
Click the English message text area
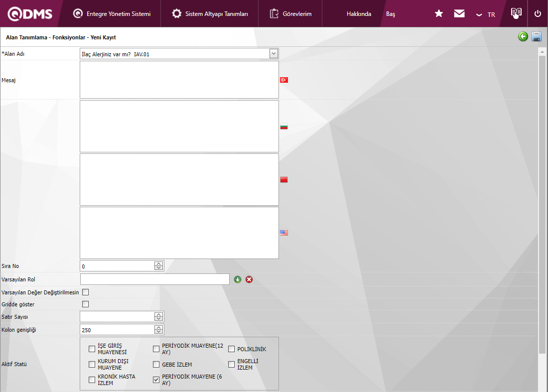click(x=179, y=233)
